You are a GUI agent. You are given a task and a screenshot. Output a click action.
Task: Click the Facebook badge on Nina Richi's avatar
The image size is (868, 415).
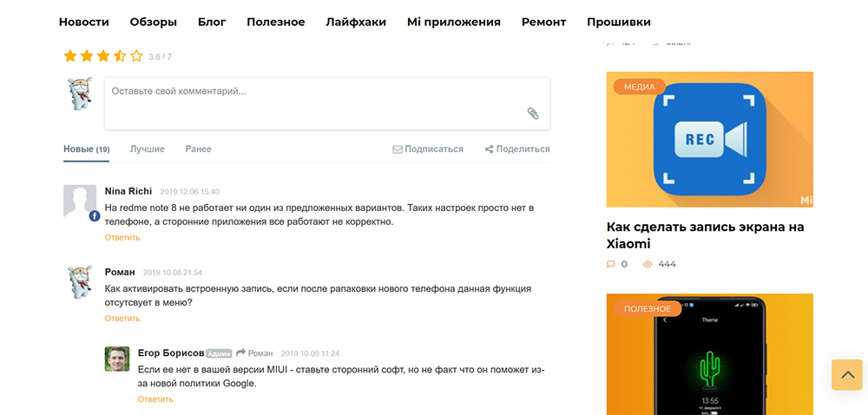pos(94,216)
